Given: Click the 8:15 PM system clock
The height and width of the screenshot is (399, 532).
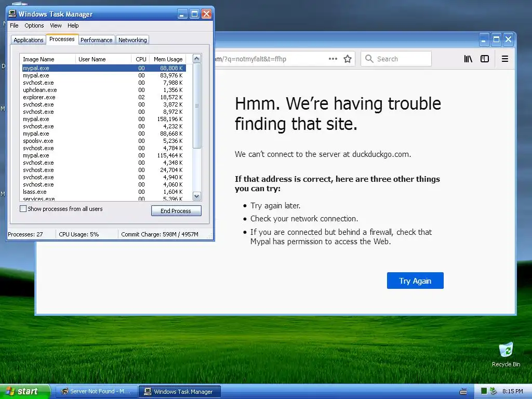Looking at the screenshot, I should pos(512,391).
